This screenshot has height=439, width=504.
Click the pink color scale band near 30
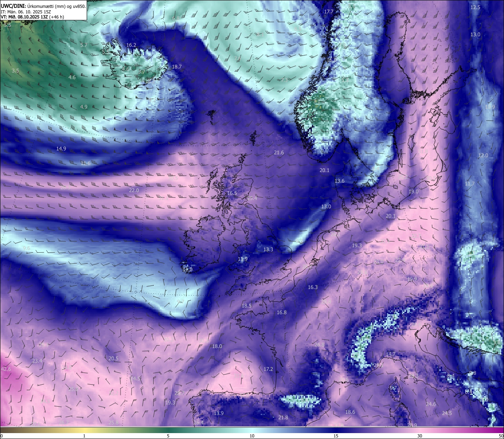tap(420, 430)
